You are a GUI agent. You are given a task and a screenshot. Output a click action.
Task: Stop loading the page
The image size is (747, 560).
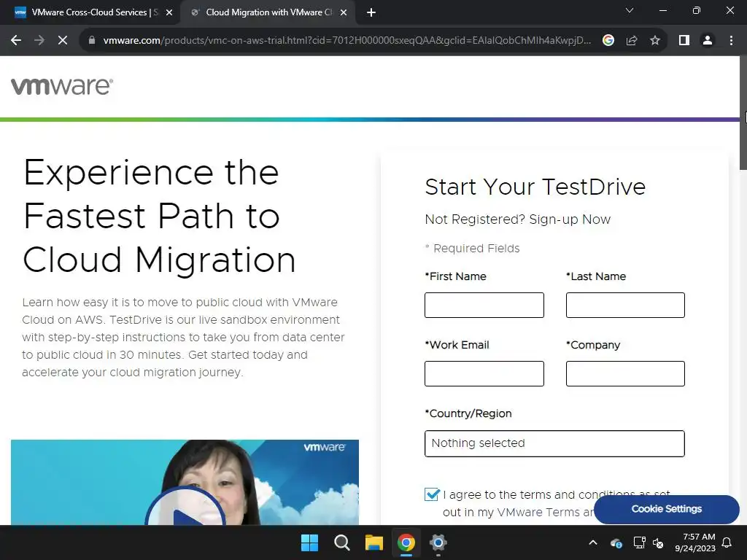[63, 41]
